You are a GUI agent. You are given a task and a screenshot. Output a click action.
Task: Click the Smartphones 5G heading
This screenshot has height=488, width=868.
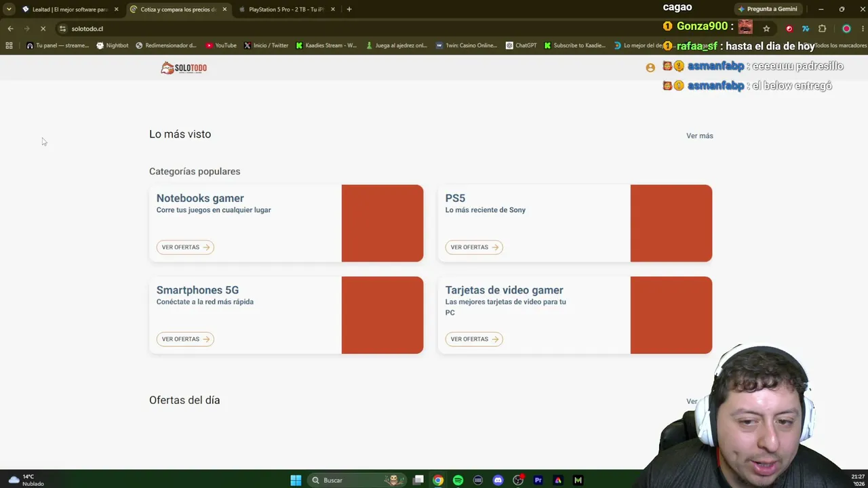(197, 290)
